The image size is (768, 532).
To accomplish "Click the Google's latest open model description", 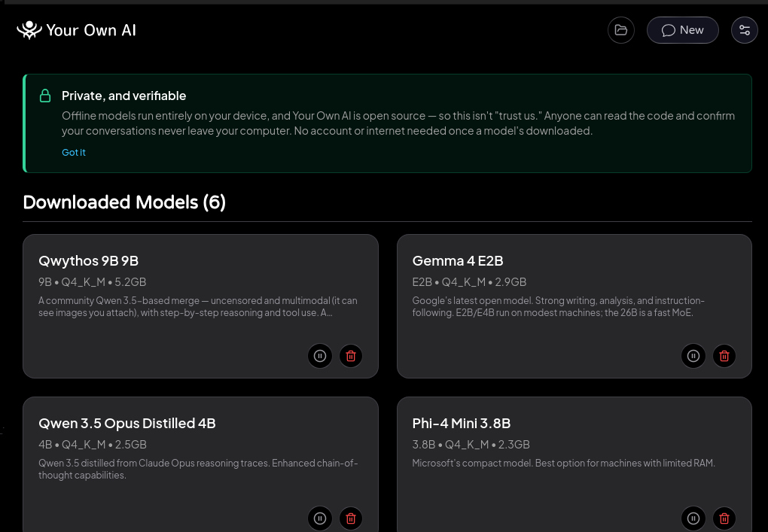I will 559,307.
